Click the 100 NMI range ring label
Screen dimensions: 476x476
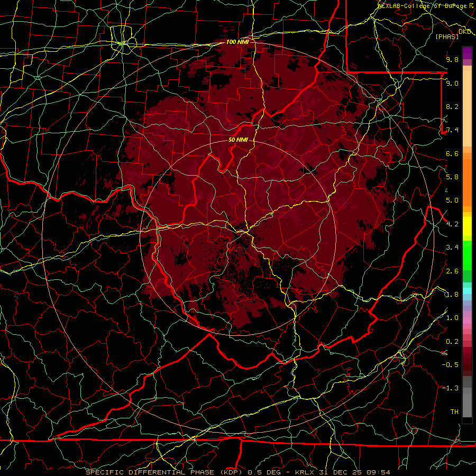[x=237, y=42]
